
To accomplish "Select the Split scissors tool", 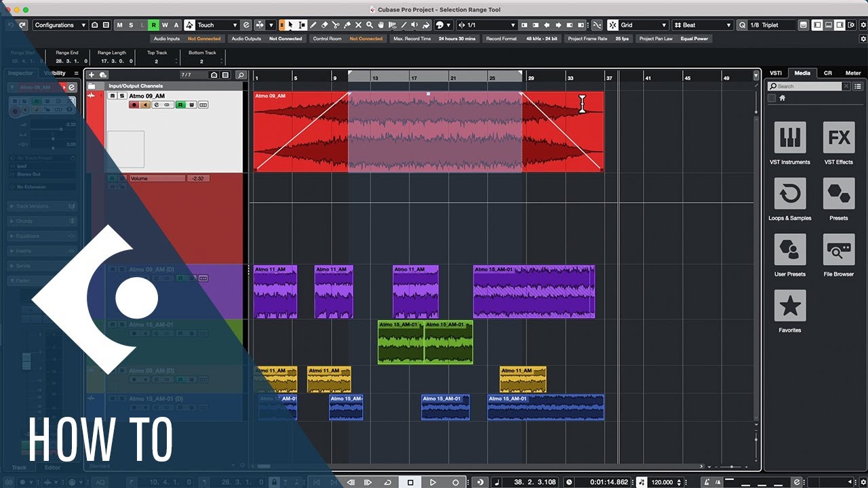I will pos(336,25).
